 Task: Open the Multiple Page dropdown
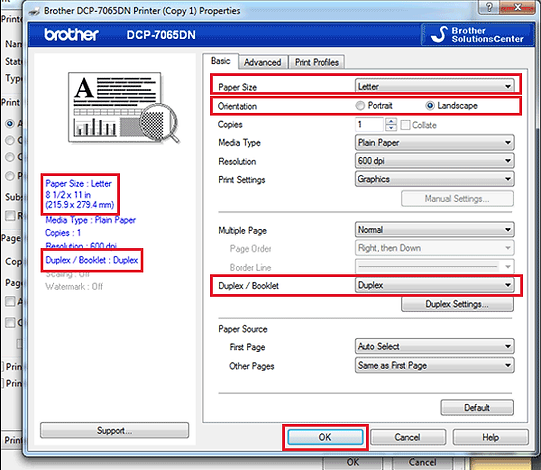(434, 230)
